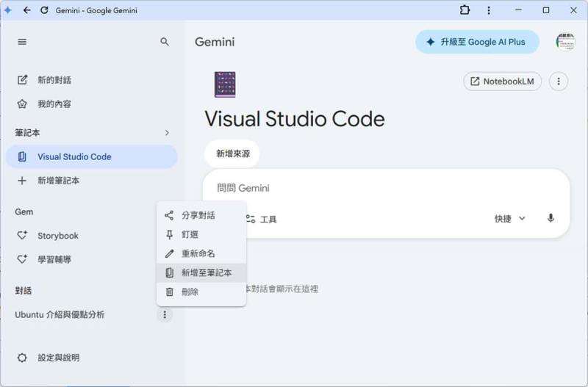Open the 快捷 model dropdown

click(509, 218)
